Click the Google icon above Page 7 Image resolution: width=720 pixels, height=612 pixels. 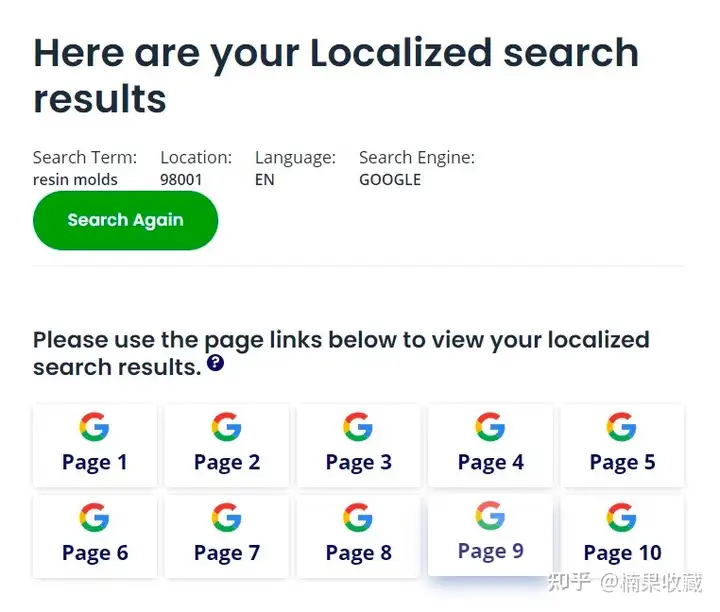tap(226, 517)
